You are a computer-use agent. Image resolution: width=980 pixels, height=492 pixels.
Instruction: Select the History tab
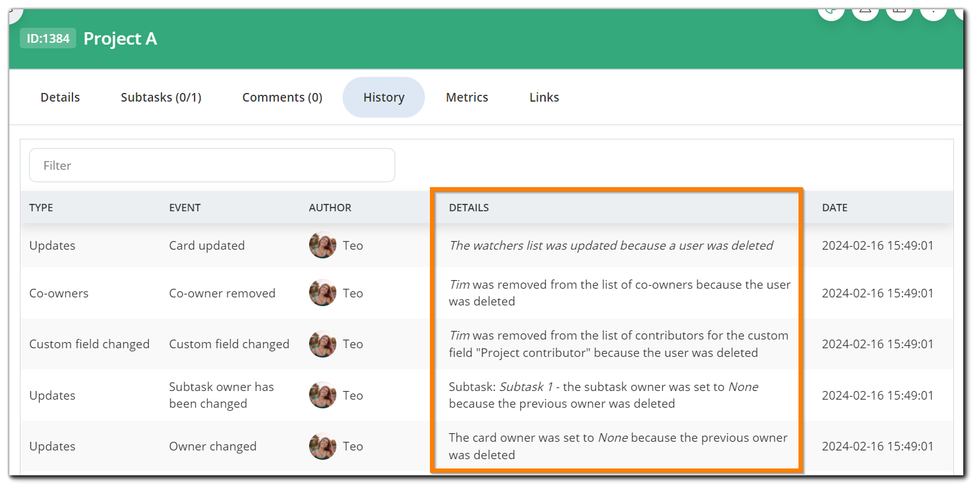coord(383,97)
